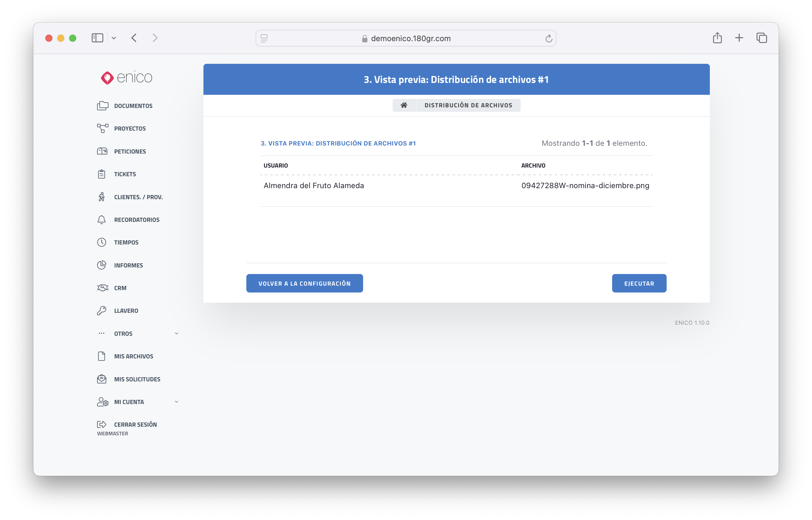Click the Tickets clipboard icon
This screenshot has width=812, height=520.
[102, 174]
